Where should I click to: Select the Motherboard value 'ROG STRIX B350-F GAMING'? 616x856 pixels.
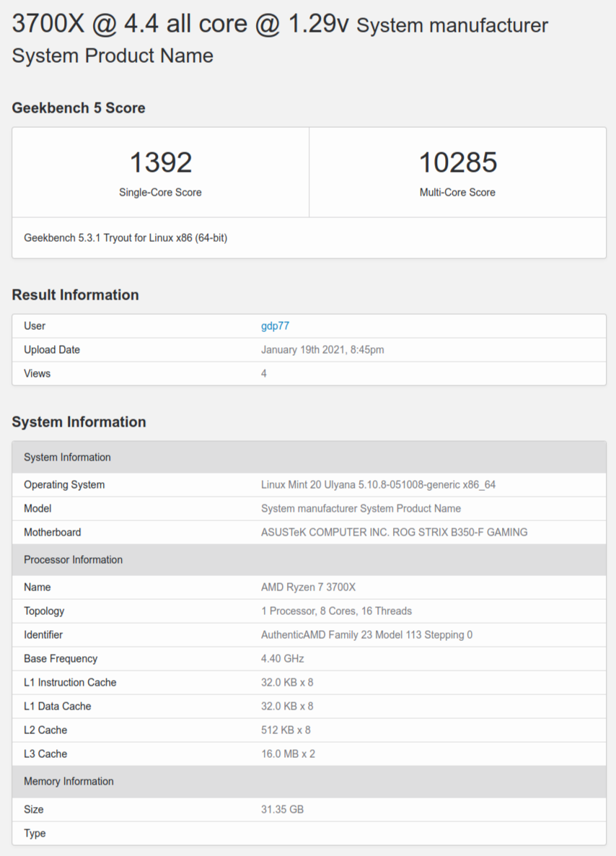[396, 532]
